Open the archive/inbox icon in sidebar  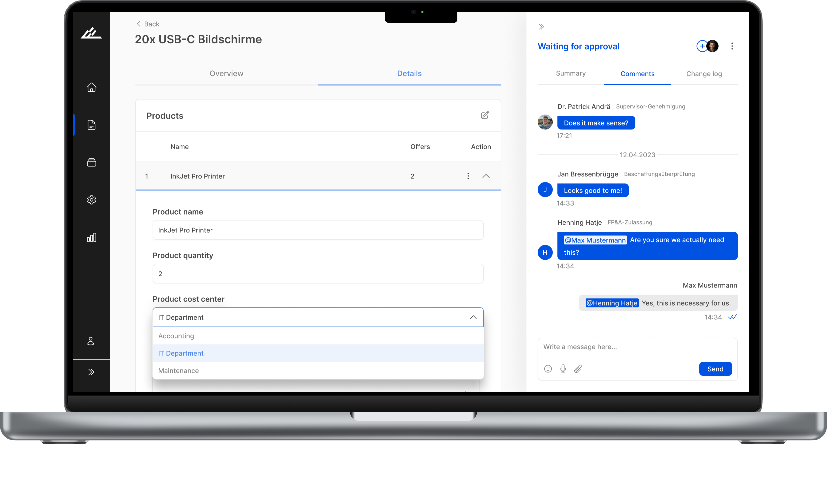(91, 163)
